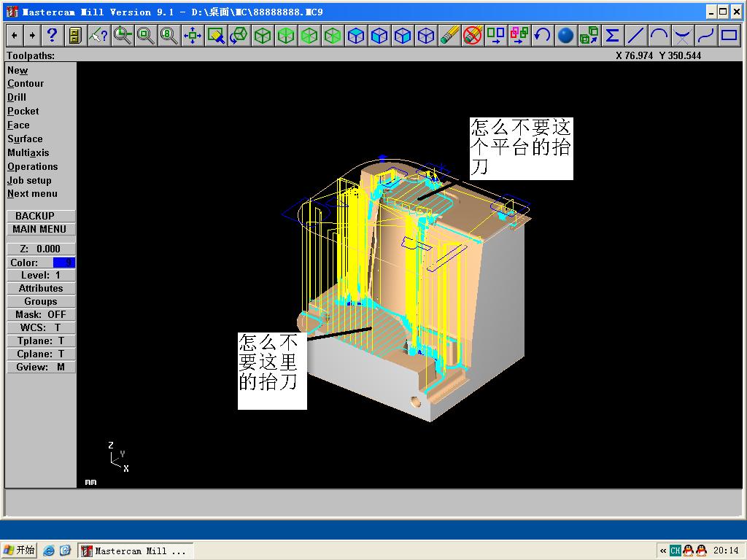Go to next toolbar page arrow
Screen dimensions: 747x560
click(x=32, y=35)
